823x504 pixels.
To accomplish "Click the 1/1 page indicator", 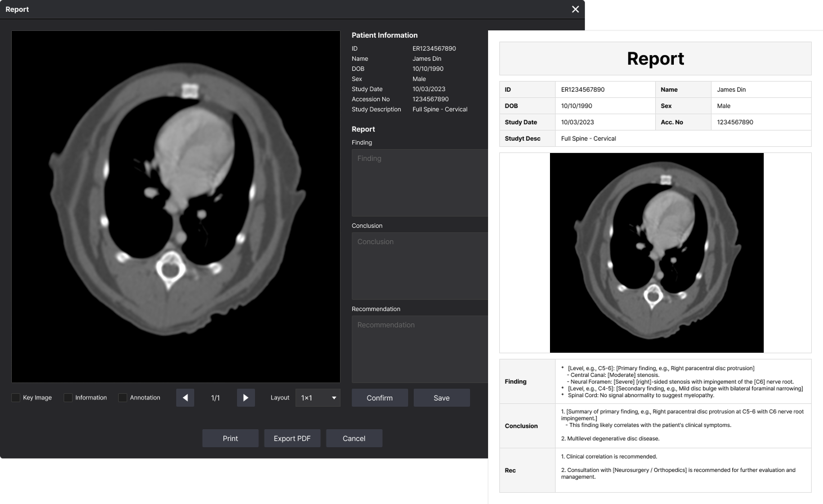I will click(x=216, y=398).
